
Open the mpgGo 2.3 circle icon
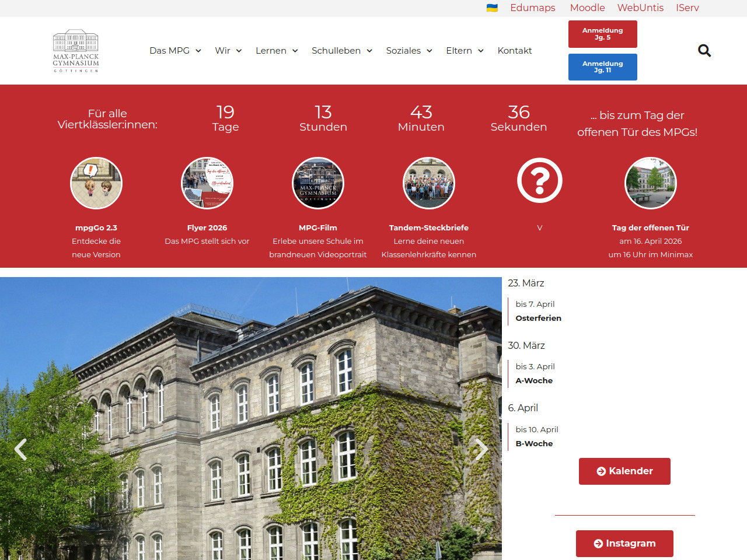tap(96, 183)
